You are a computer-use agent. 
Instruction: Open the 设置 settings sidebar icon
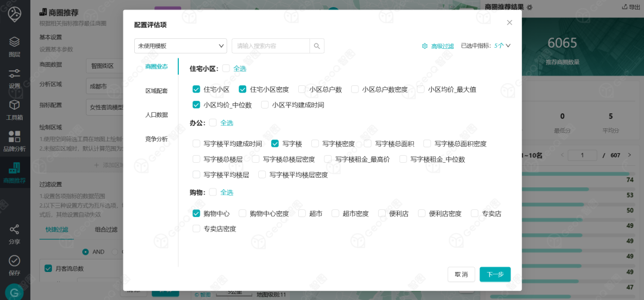pos(14,74)
